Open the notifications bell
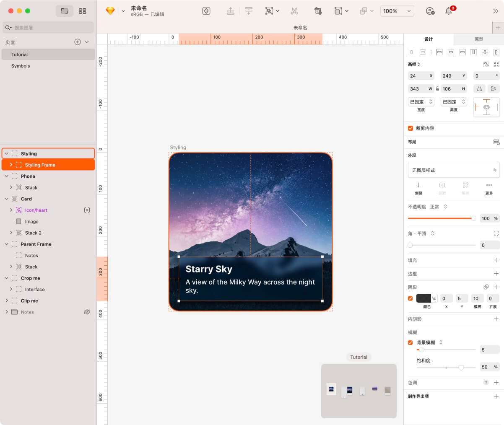Screen dimensions: 504x425 coord(449,11)
